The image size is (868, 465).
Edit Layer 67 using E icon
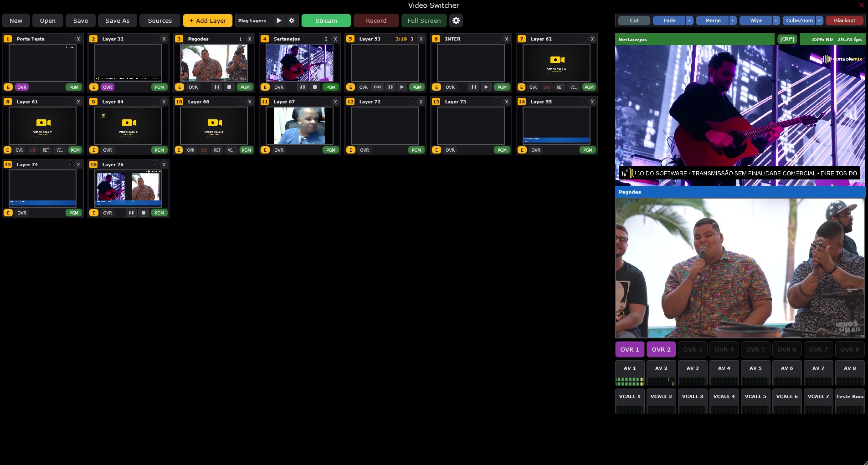(x=265, y=150)
